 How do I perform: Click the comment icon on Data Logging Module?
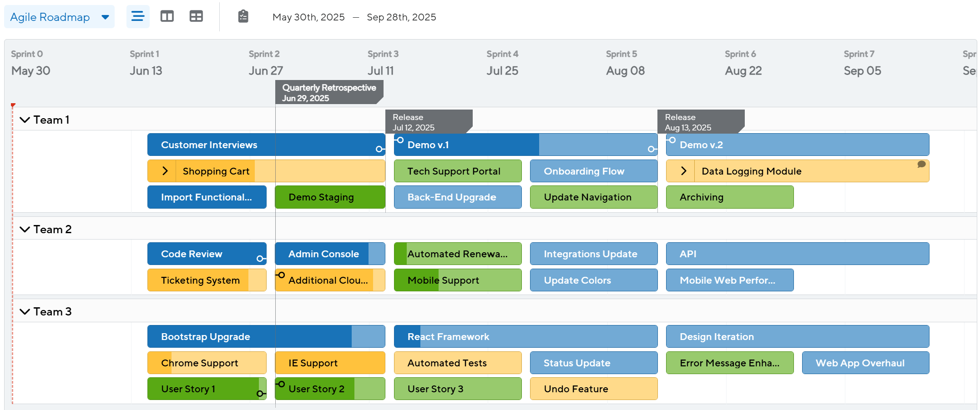click(x=921, y=165)
